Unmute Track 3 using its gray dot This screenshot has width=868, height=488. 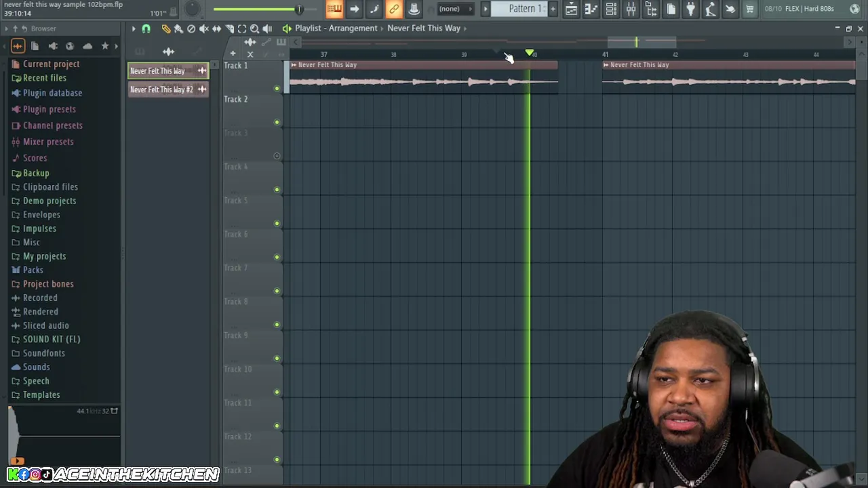tap(277, 156)
